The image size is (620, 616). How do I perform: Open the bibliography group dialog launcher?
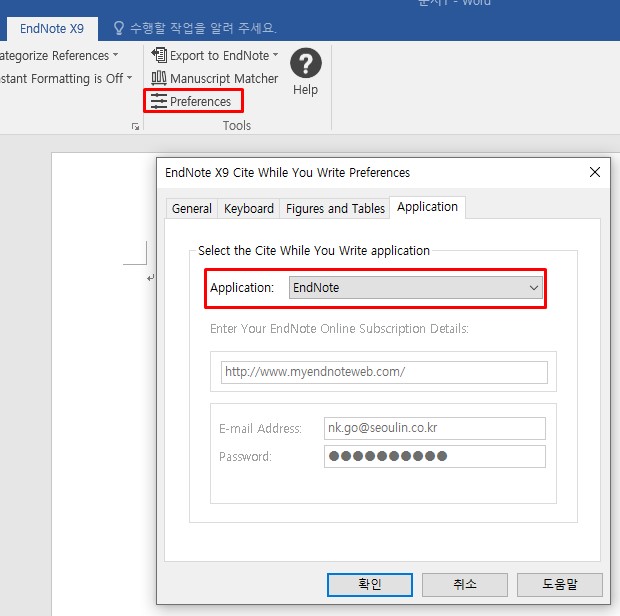(x=135, y=127)
